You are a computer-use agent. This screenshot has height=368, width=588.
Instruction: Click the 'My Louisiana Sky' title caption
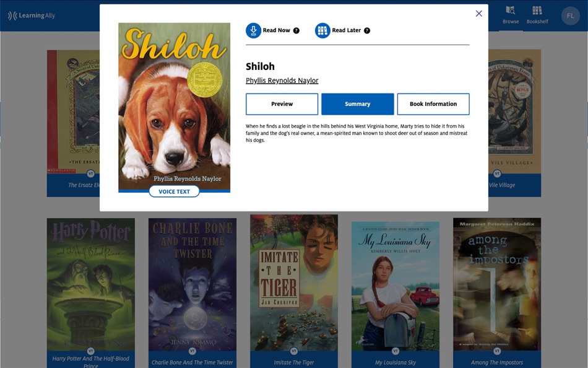[396, 362]
